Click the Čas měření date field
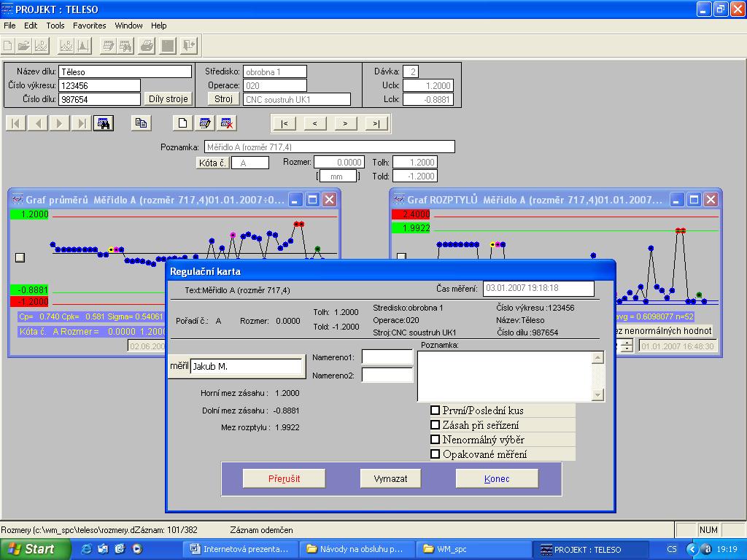 point(539,288)
